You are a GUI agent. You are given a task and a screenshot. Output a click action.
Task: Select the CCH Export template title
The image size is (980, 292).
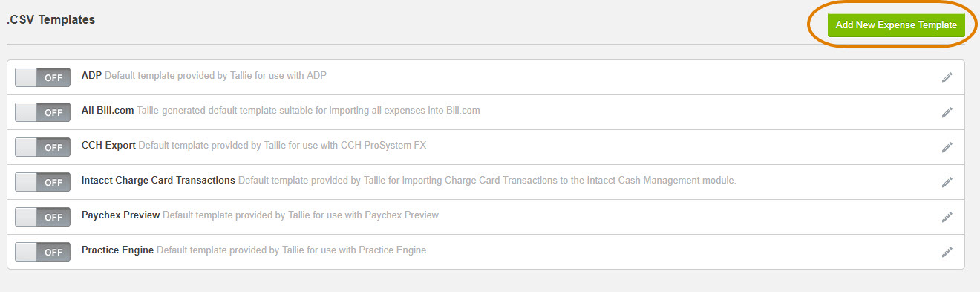[x=108, y=145]
